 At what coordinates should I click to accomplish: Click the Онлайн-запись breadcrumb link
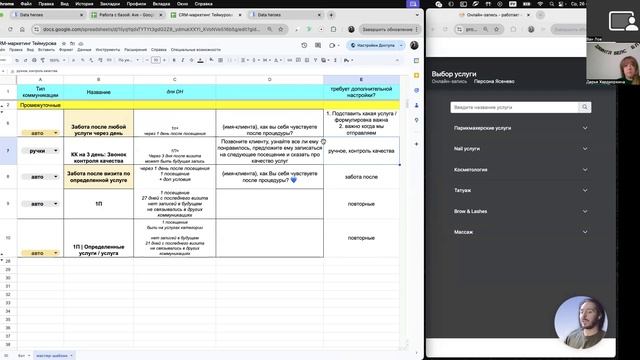449,82
